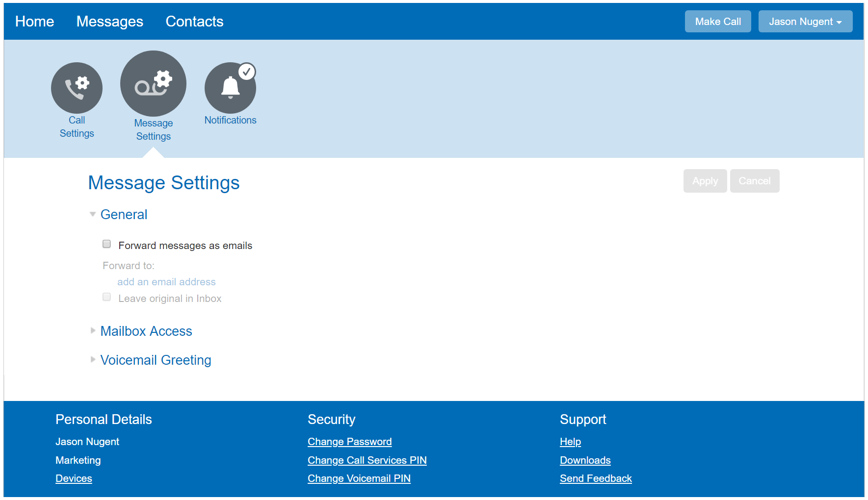Screen dimensions: 868x500
Task: Click the Cancel button
Action: [x=755, y=181]
